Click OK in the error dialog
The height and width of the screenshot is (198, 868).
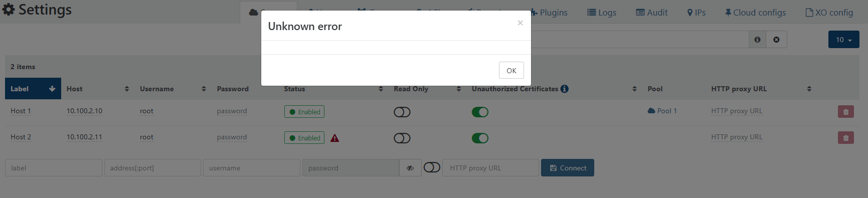[511, 70]
